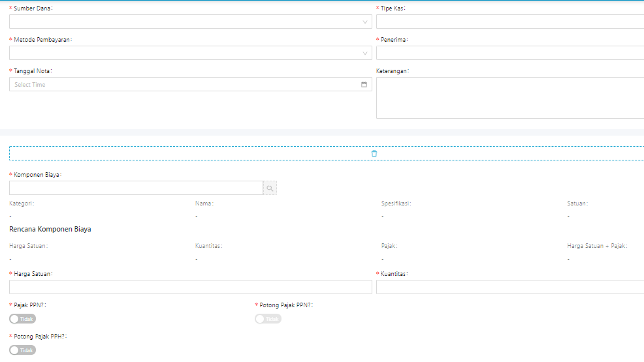Click the Kuantitas input field
The width and height of the screenshot is (644, 362).
coord(510,287)
